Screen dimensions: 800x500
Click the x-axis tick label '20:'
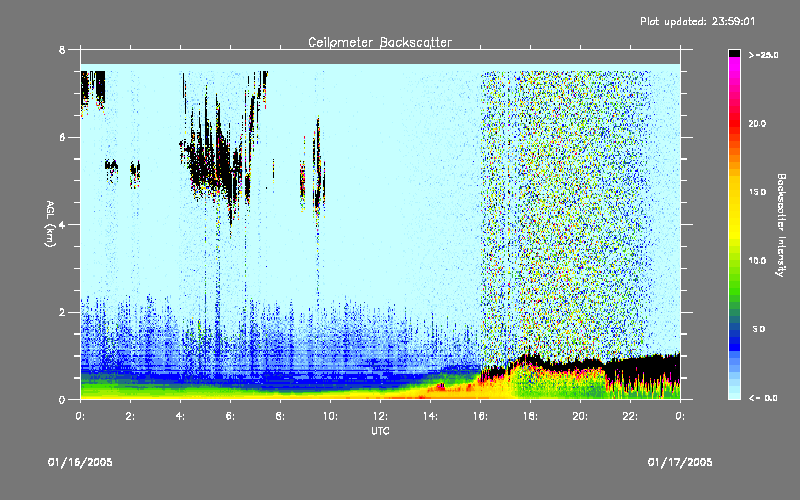pos(580,416)
